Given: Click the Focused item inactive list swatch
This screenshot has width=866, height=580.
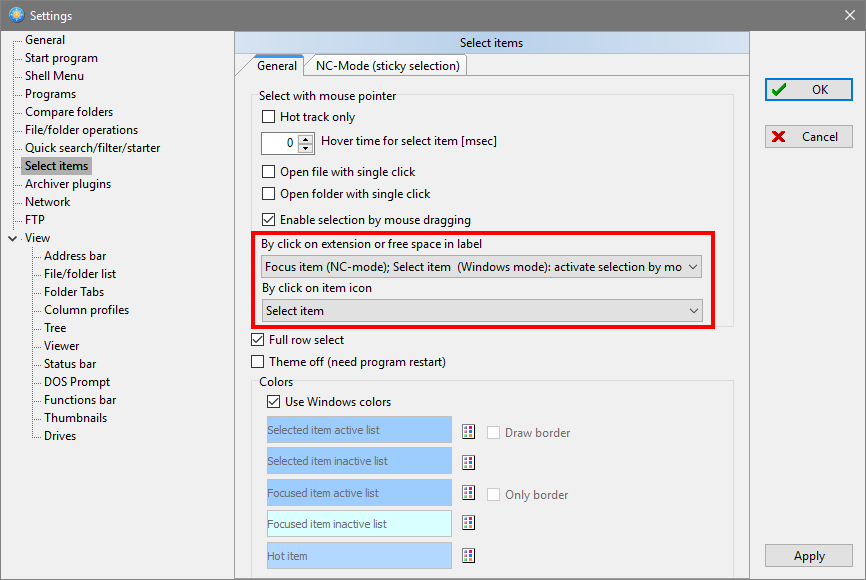Looking at the screenshot, I should (359, 524).
